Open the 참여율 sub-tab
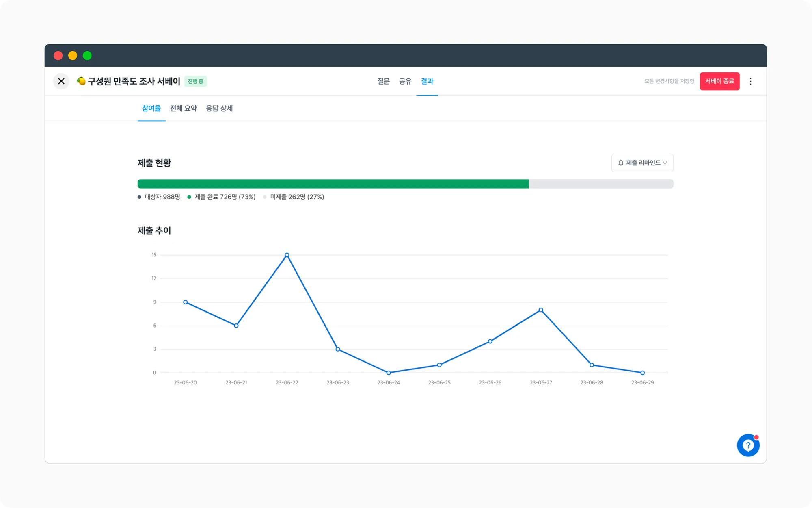This screenshot has width=812, height=508. [151, 108]
